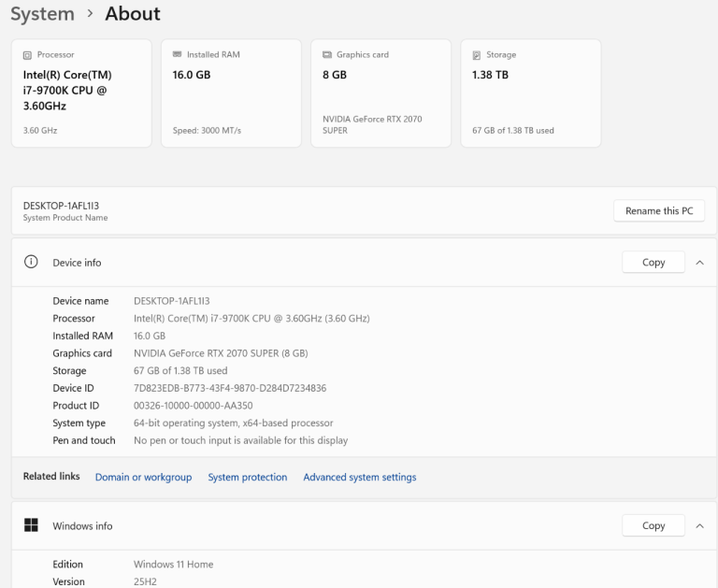Rename this PC button
The height and width of the screenshot is (588, 718).
(x=659, y=210)
